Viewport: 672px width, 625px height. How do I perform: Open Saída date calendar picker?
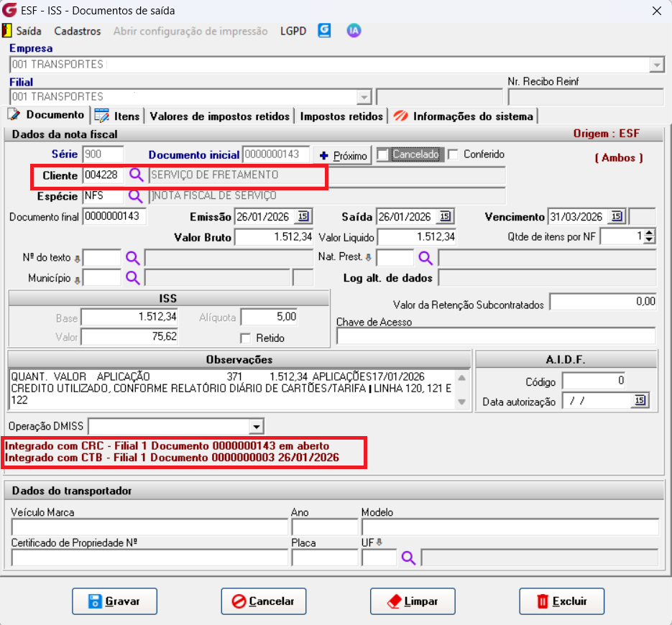pyautogui.click(x=446, y=216)
